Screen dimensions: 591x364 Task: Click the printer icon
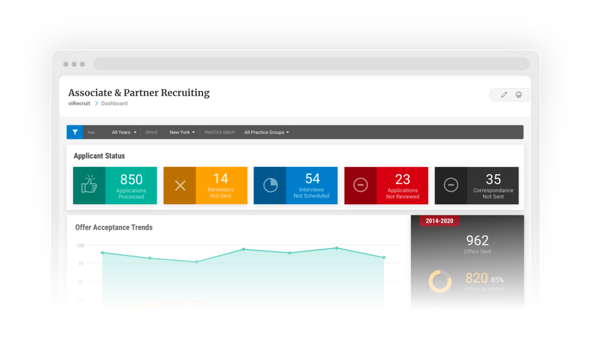tap(519, 95)
